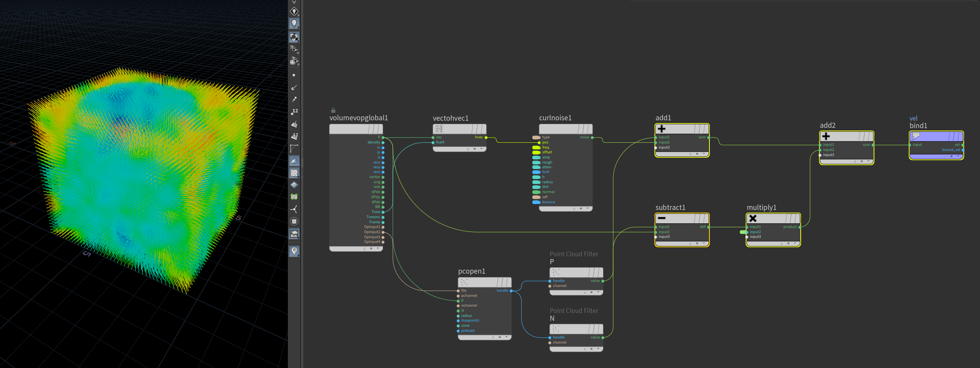Viewport: 980px width, 368px height.
Task: Click the vel label above bind1
Action: pos(913,118)
